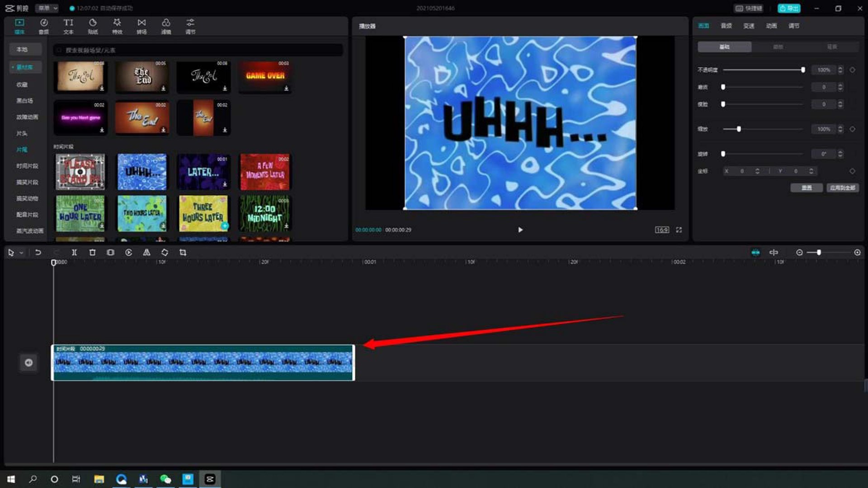The image size is (868, 488).
Task: Switch to the Audio (音频) inspector tab
Action: click(x=726, y=26)
